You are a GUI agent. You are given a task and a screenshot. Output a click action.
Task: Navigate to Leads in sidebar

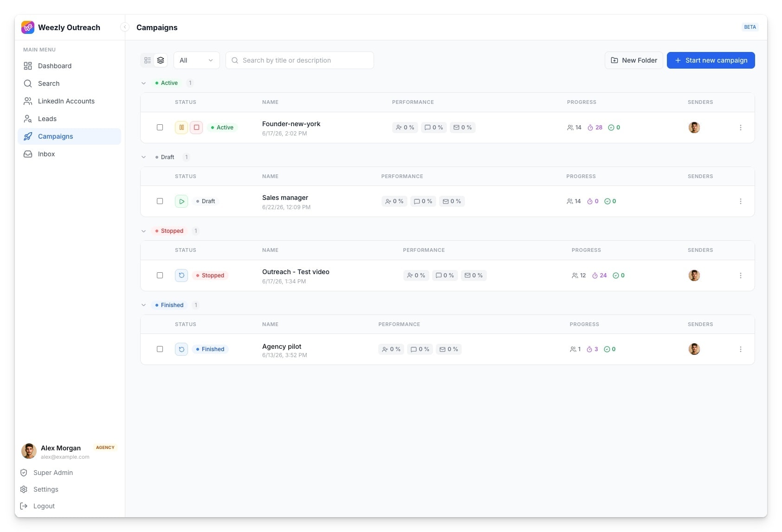[x=69, y=119]
